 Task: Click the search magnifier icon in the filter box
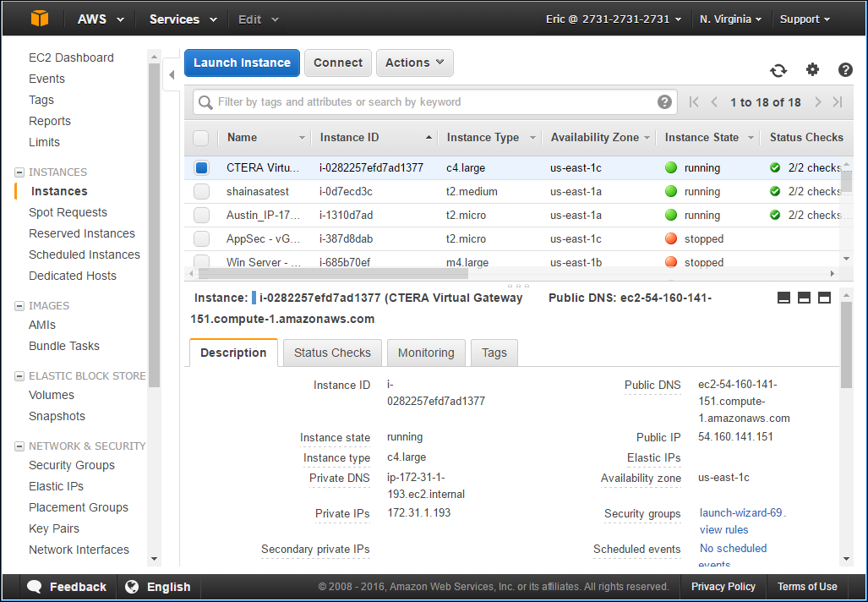click(205, 102)
